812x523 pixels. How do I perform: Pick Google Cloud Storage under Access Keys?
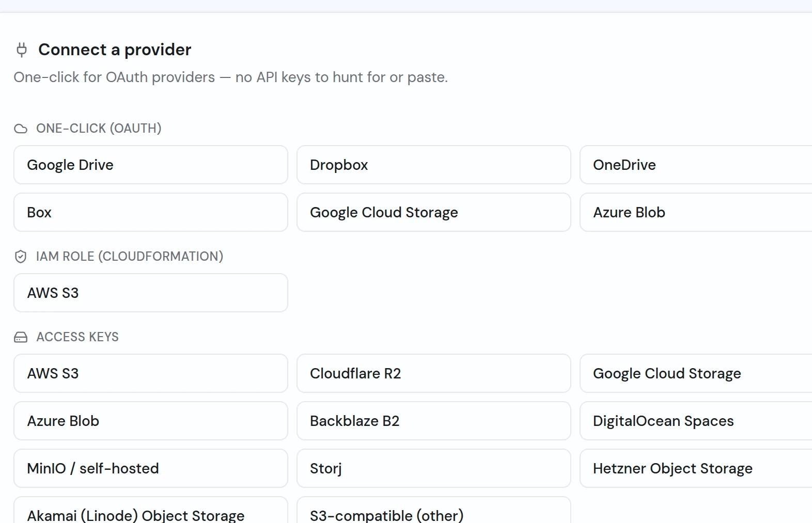696,373
